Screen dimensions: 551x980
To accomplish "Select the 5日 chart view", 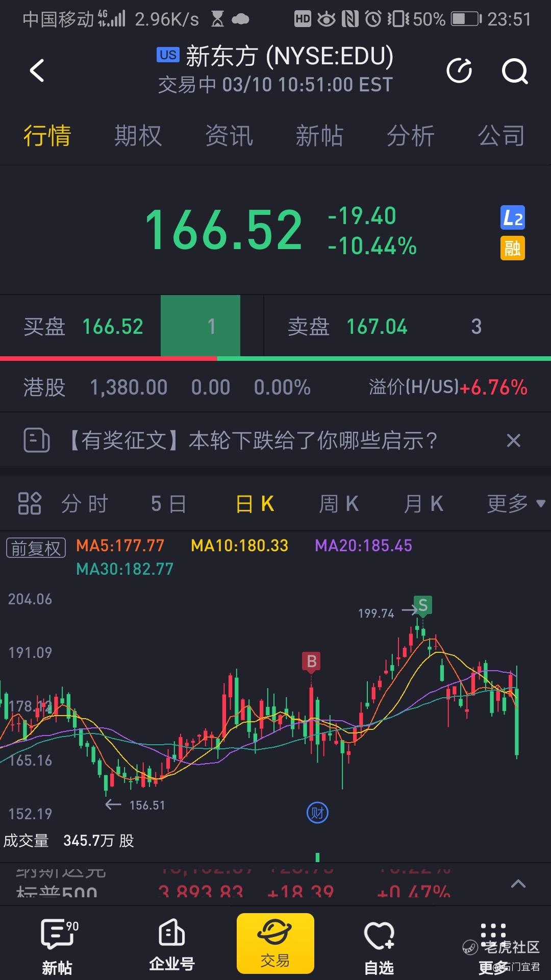I will (169, 504).
